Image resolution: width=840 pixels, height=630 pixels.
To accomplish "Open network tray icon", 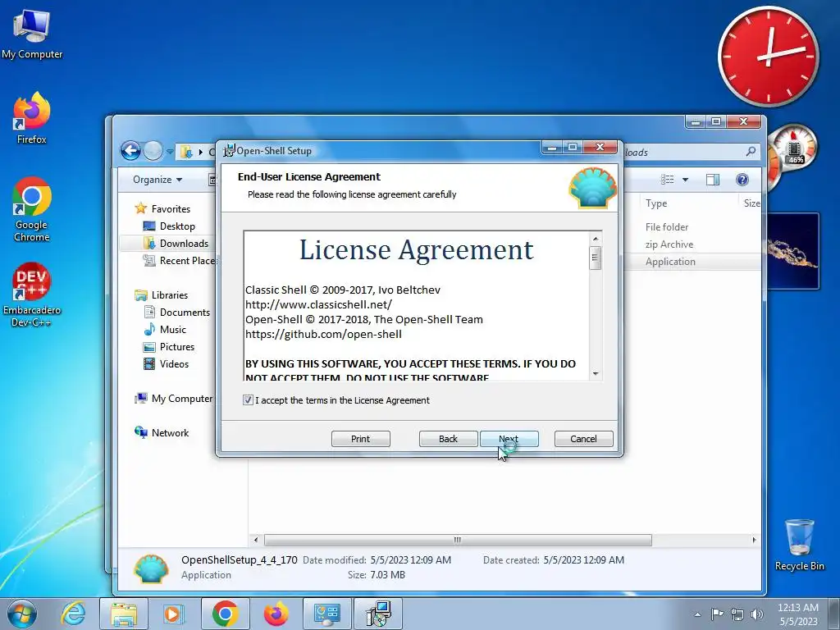I will coord(737,614).
